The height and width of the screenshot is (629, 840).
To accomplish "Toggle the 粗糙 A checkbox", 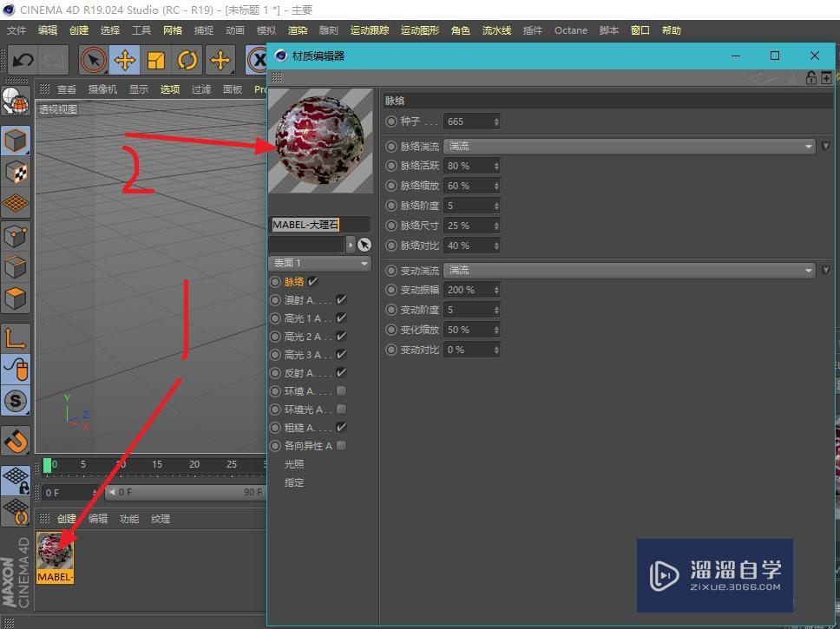I will coord(341,428).
